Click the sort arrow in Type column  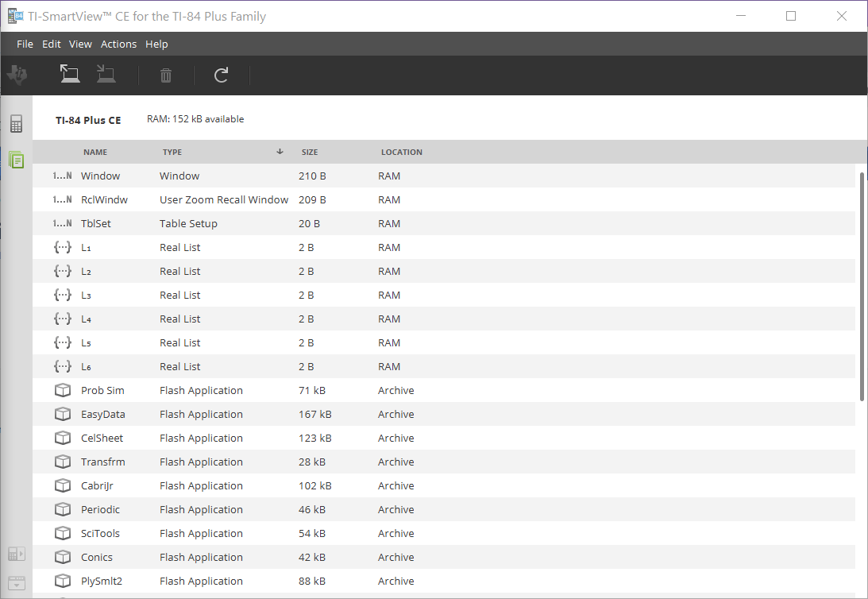pos(280,152)
